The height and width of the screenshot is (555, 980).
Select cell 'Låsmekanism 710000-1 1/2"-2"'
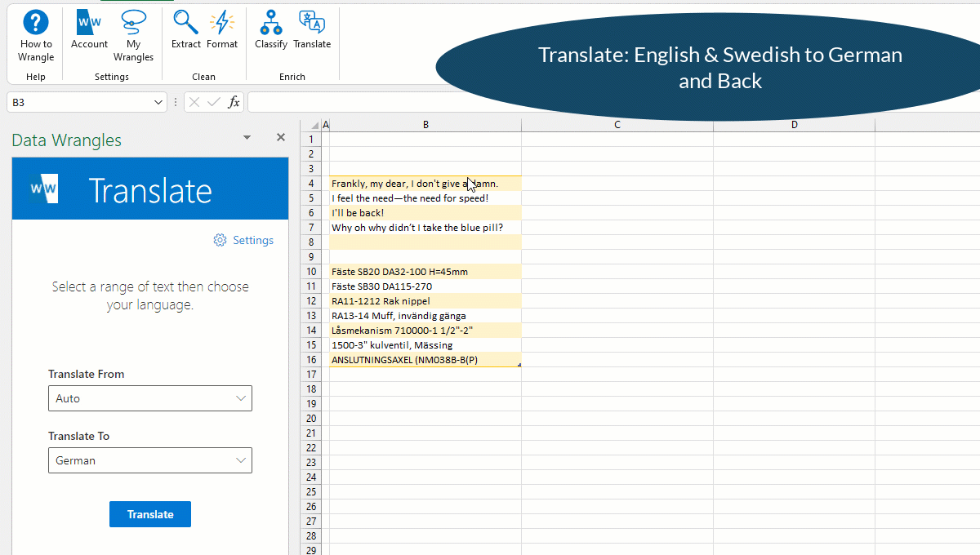tap(425, 331)
